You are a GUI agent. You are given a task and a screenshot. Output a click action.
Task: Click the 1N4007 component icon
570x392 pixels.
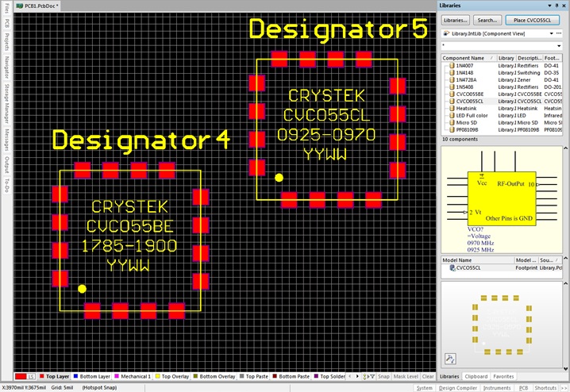tap(452, 66)
